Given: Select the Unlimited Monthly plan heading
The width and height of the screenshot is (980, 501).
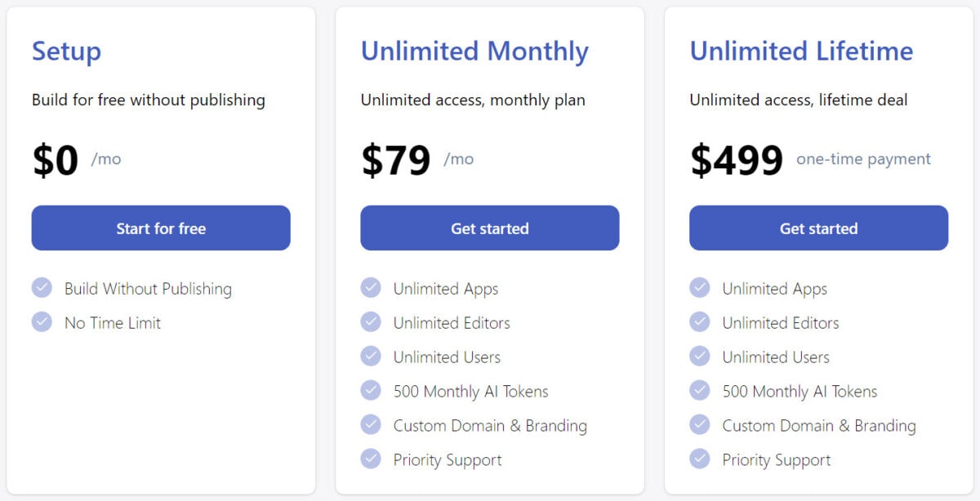Looking at the screenshot, I should pyautogui.click(x=474, y=51).
